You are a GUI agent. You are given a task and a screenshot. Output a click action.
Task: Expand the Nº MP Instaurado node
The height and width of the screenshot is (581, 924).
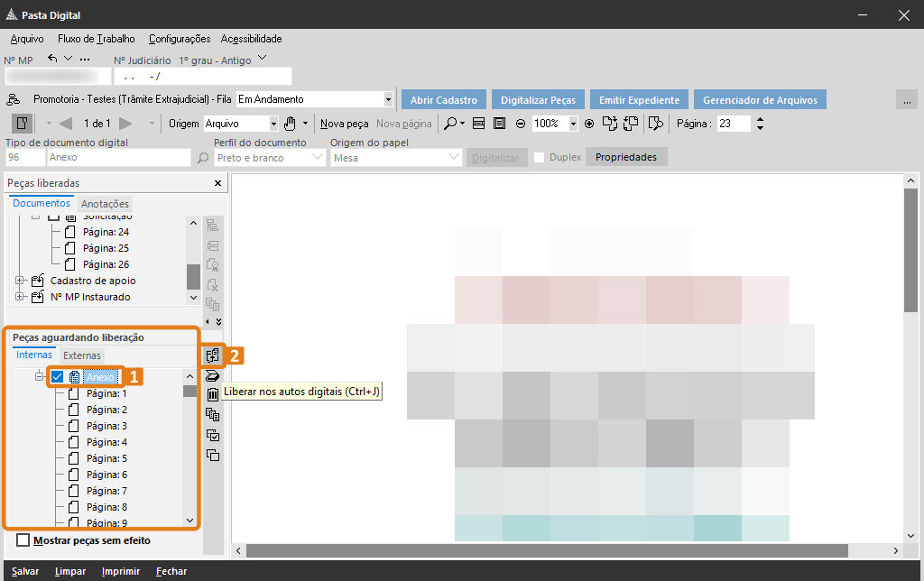click(x=20, y=297)
